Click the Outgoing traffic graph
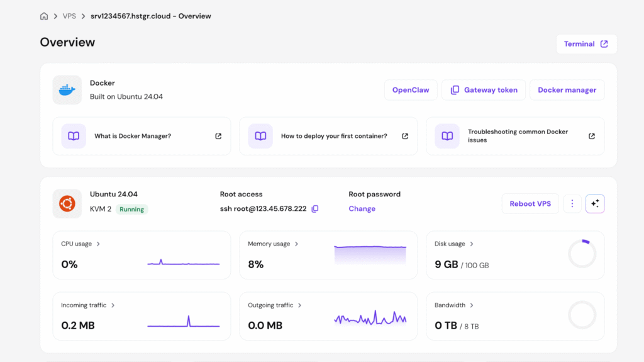This screenshot has height=362, width=644. coord(370,318)
